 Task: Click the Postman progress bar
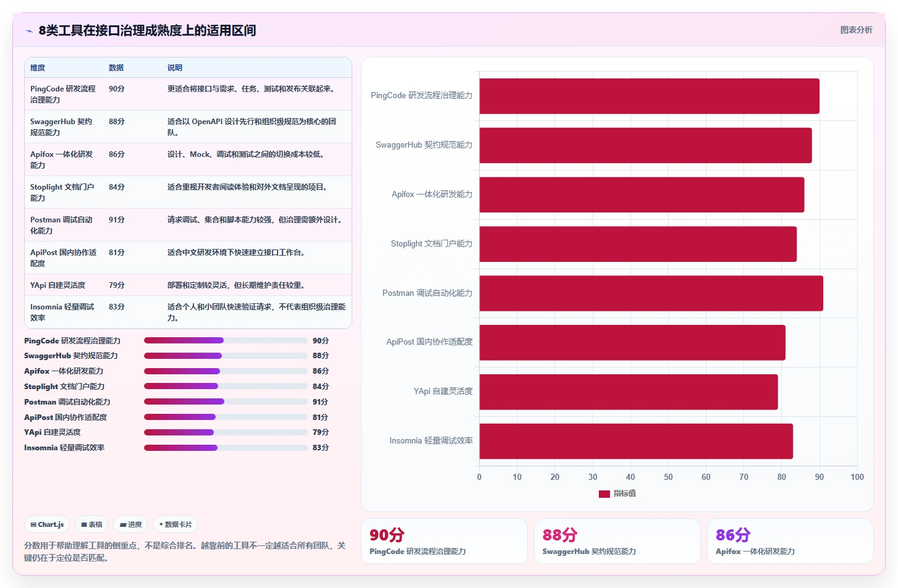[x=226, y=401]
